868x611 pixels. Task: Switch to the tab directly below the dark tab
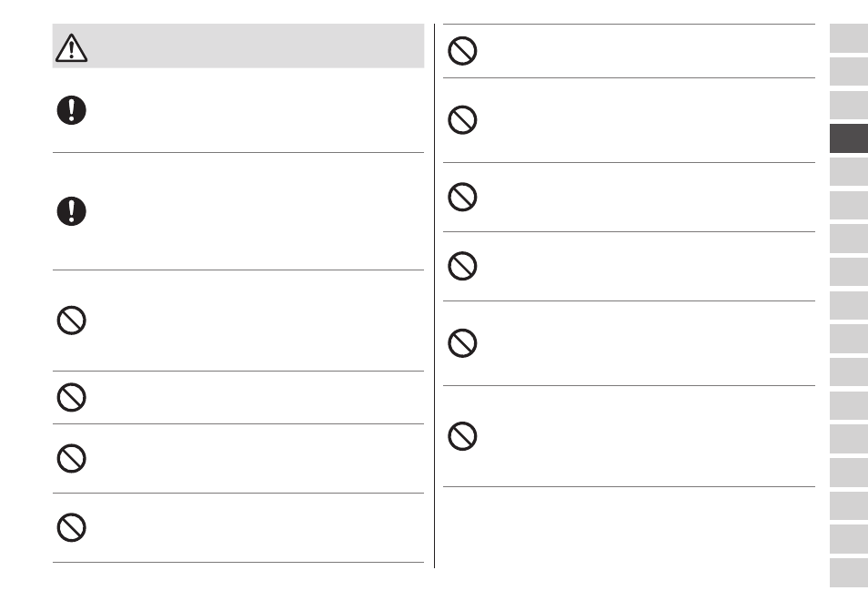849,172
